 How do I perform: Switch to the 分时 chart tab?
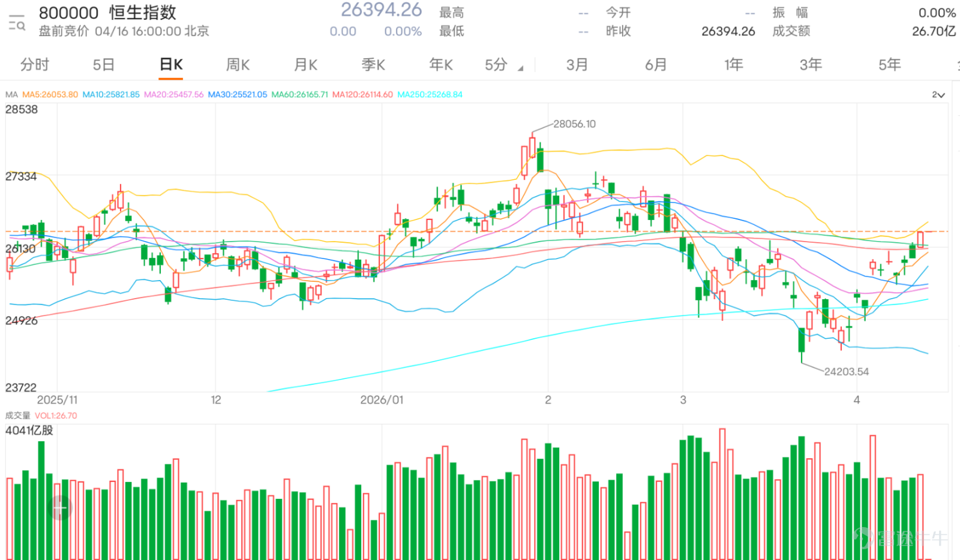click(x=35, y=65)
